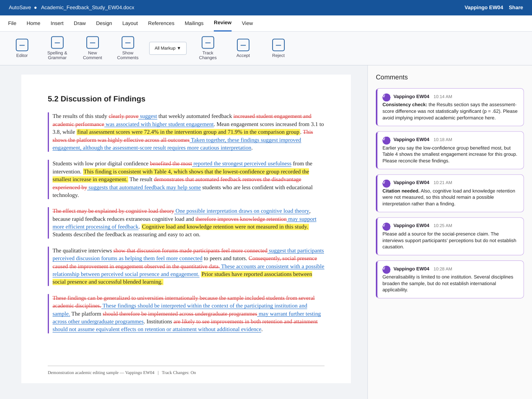
Task: Click the avatar on the 10:18 AM comment
Action: click(x=387, y=140)
